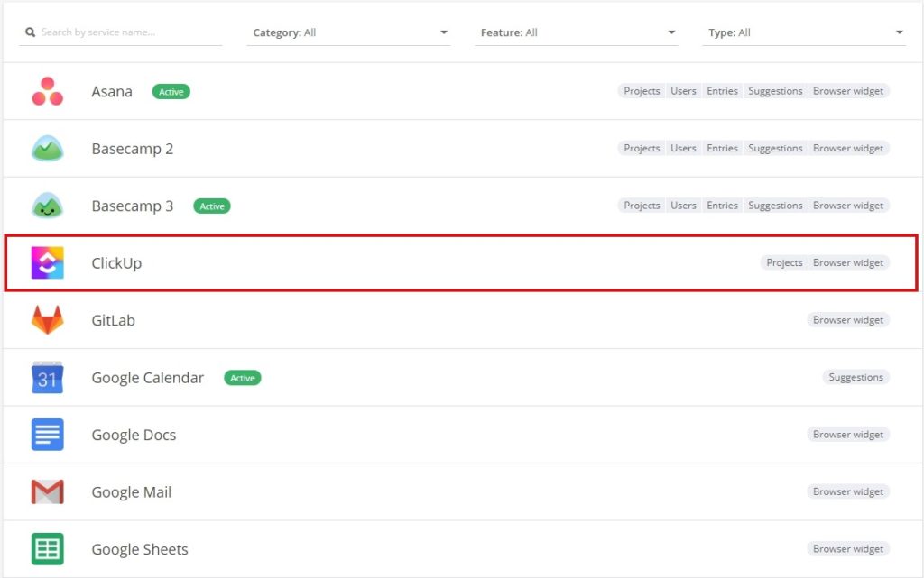Click Browser widget tag in ClickUp row
The height and width of the screenshot is (578, 924).
click(x=848, y=262)
